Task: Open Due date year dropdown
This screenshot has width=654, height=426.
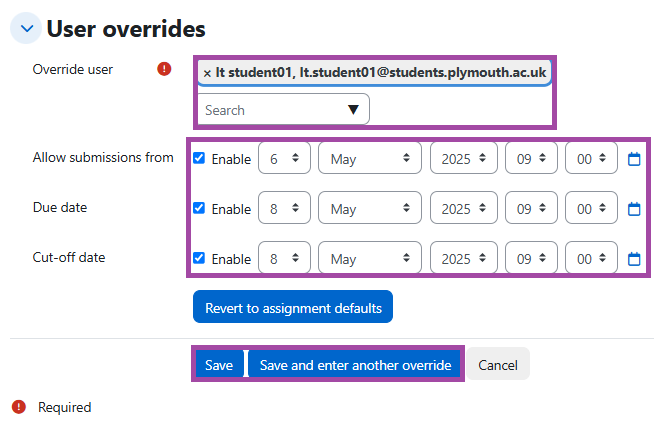Action: click(x=463, y=208)
